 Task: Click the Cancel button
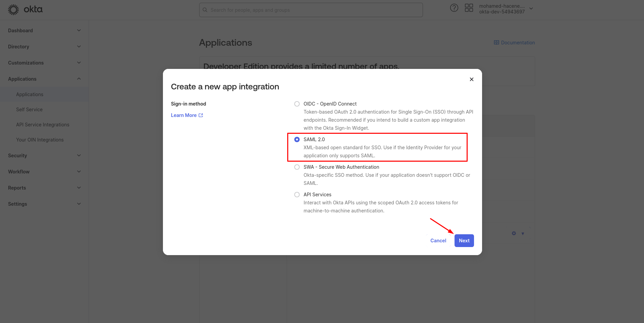438,241
